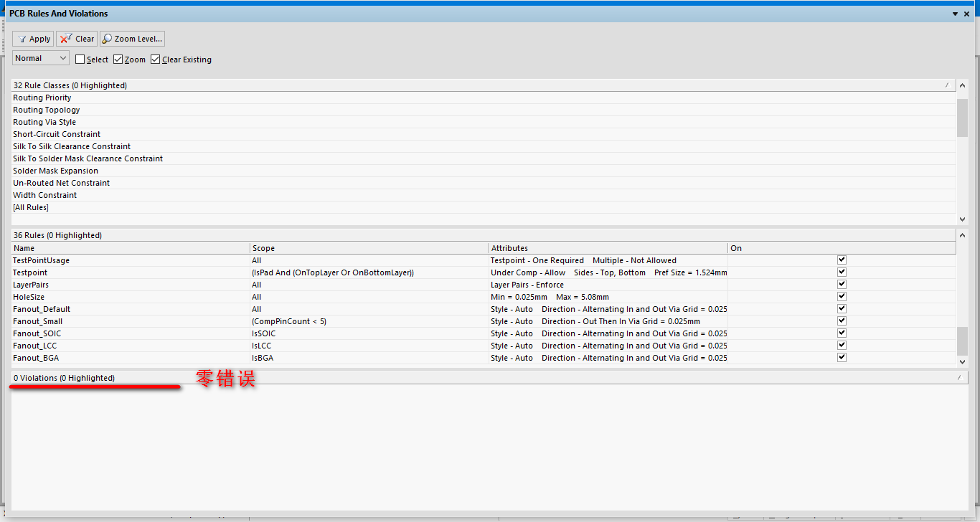Turn off the Fanout_BGA rule
Screen dimensions: 980x522
pos(842,358)
